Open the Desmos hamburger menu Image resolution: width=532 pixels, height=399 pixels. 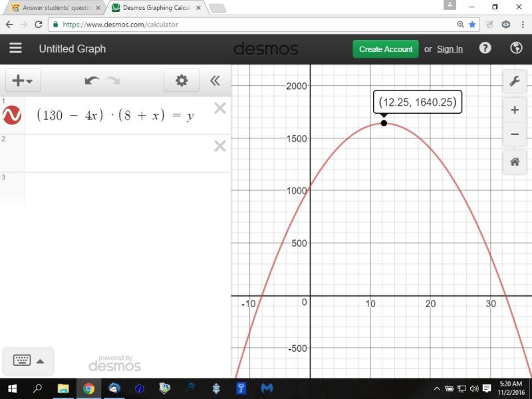tap(15, 49)
